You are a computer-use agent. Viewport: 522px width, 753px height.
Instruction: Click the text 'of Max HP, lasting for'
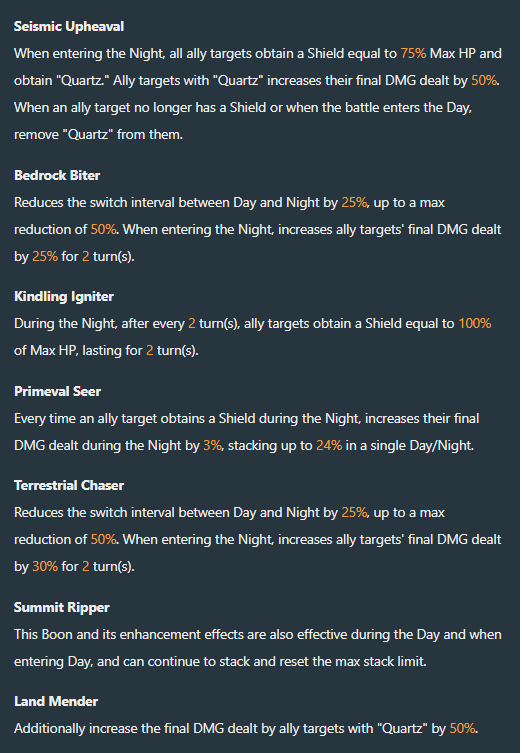(x=78, y=350)
